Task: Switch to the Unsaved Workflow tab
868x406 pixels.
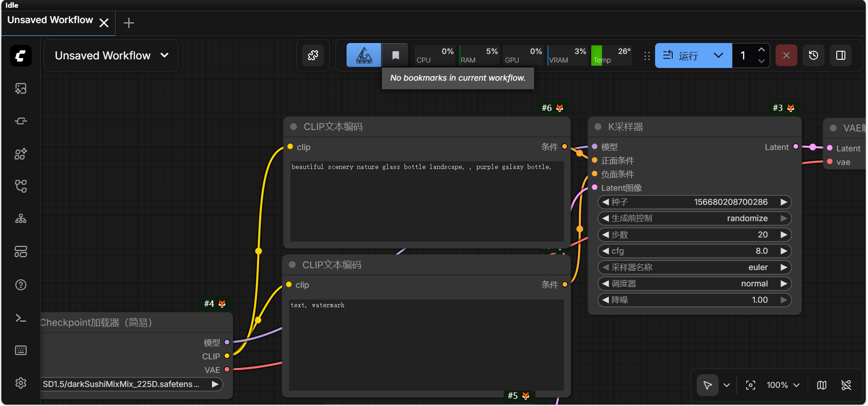Action: [x=50, y=20]
